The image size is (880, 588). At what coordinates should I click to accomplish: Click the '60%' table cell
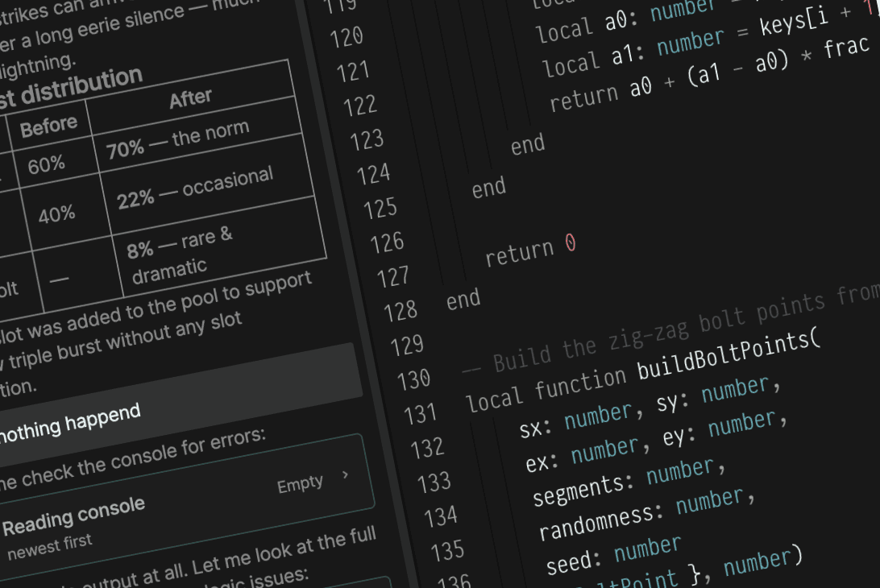click(x=46, y=165)
